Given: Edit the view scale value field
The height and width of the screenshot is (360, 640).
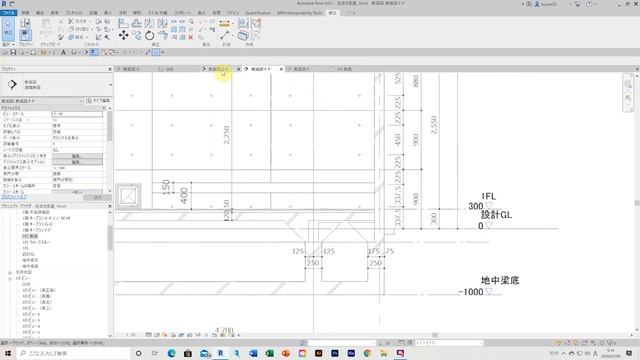Looking at the screenshot, I should click(x=78, y=114).
